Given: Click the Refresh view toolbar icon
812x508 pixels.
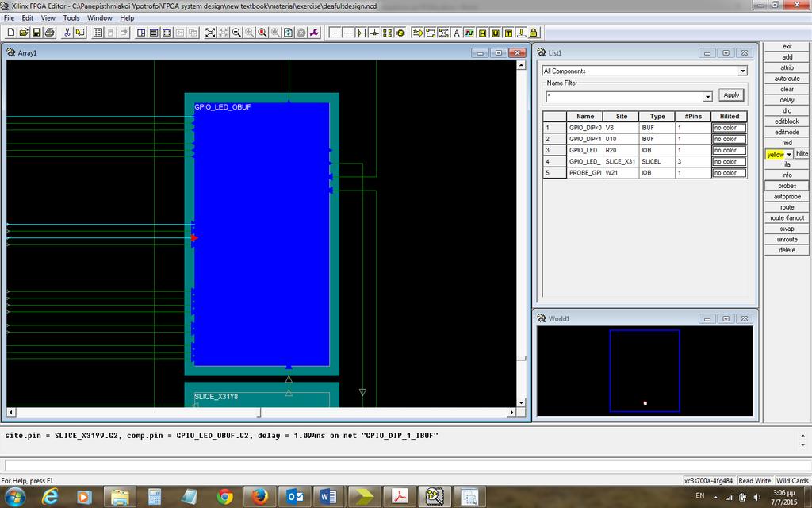Looking at the screenshot, I should click(289, 33).
